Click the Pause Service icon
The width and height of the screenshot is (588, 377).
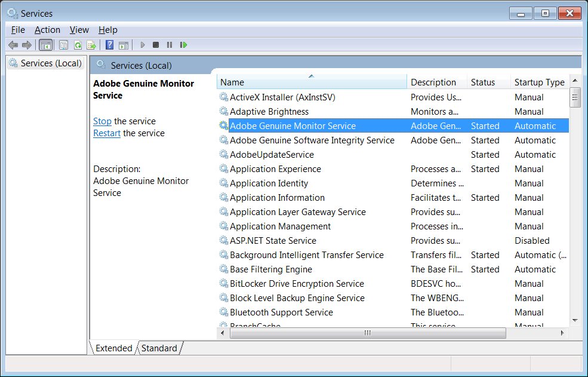coord(170,45)
